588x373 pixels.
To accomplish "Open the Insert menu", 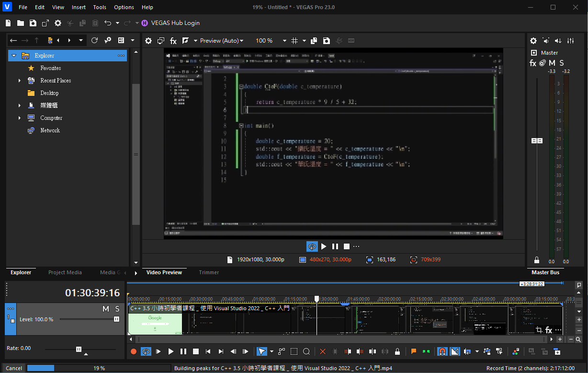I will tap(79, 7).
